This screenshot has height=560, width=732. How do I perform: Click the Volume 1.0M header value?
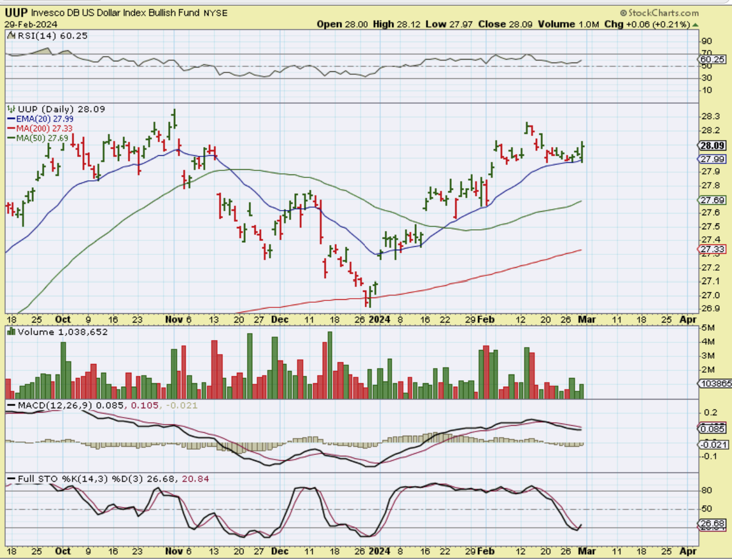[569, 24]
